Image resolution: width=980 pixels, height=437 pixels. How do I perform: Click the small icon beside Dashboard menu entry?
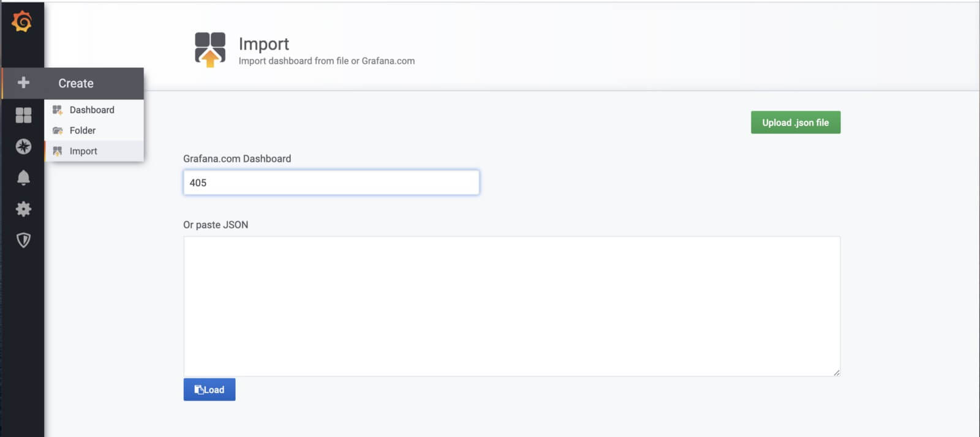coord(58,110)
